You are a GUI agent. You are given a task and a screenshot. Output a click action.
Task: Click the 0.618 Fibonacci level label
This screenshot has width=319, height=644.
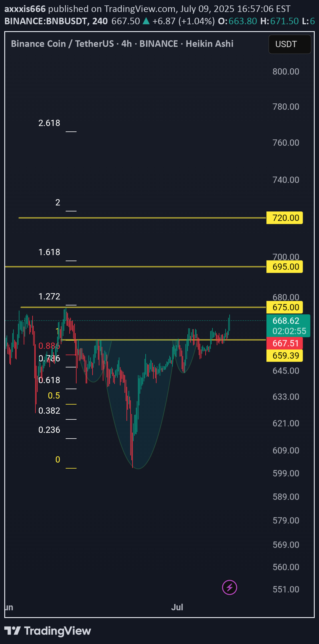pos(49,380)
